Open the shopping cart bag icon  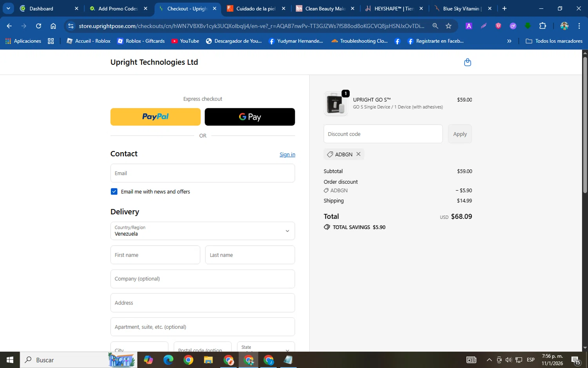coord(467,62)
